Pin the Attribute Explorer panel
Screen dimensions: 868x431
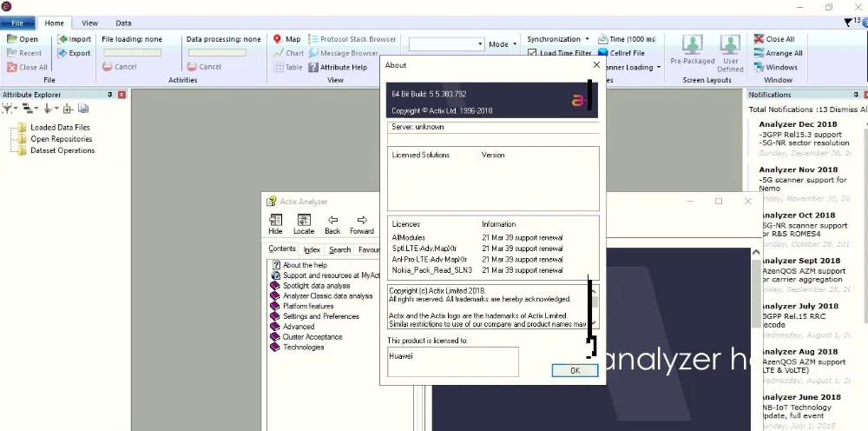pyautogui.click(x=110, y=95)
